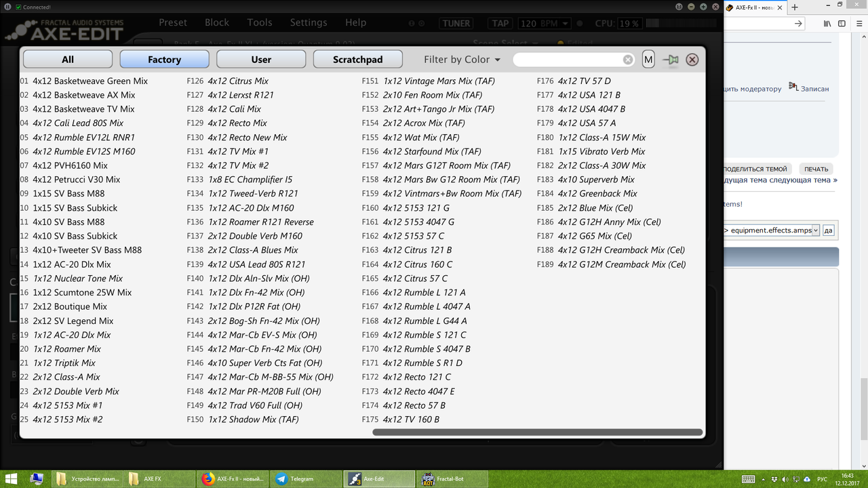Clear the search field with its X icon
Image resolution: width=868 pixels, height=488 pixels.
pos(628,60)
